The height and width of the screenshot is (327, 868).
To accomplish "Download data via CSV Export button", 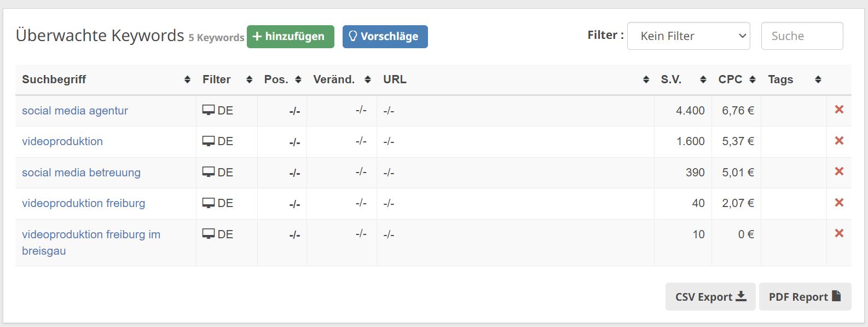I will click(710, 297).
